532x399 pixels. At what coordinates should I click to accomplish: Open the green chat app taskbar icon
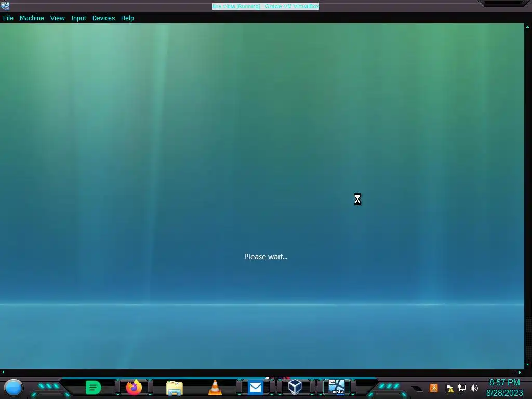point(94,388)
